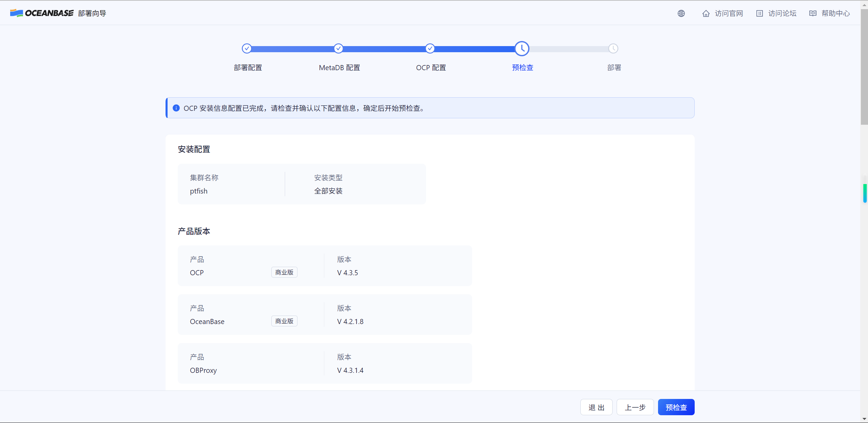Select the OCP 配置 step label

click(x=431, y=67)
